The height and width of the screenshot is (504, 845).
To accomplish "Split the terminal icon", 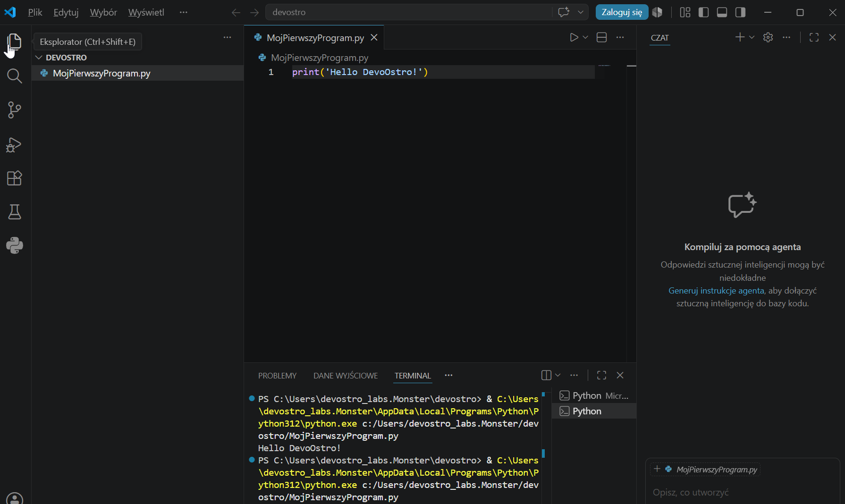I will (x=546, y=375).
